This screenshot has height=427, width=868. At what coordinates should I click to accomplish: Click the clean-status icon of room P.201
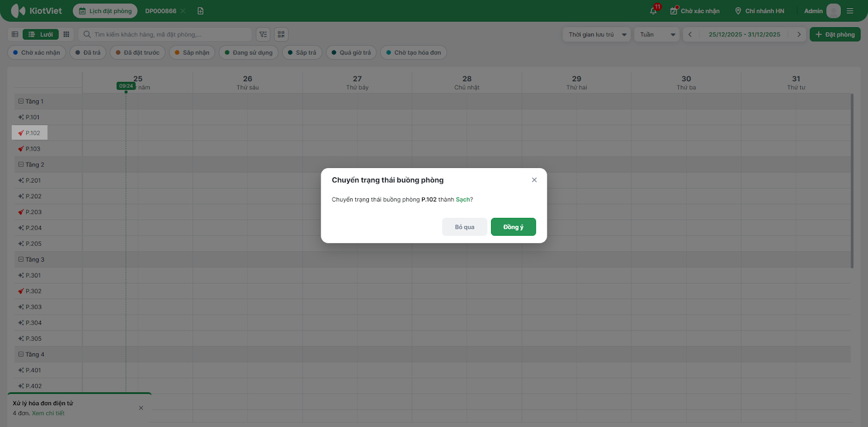click(21, 180)
